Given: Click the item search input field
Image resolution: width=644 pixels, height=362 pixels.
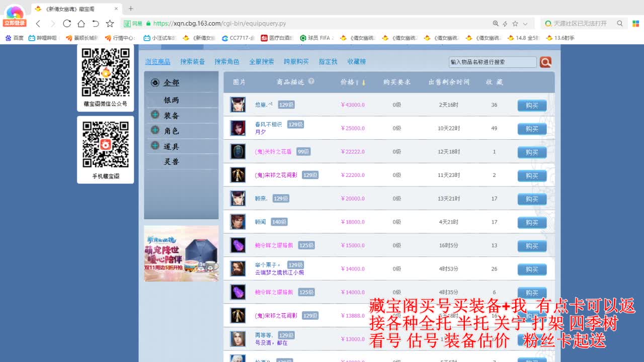Looking at the screenshot, I should pyautogui.click(x=493, y=61).
